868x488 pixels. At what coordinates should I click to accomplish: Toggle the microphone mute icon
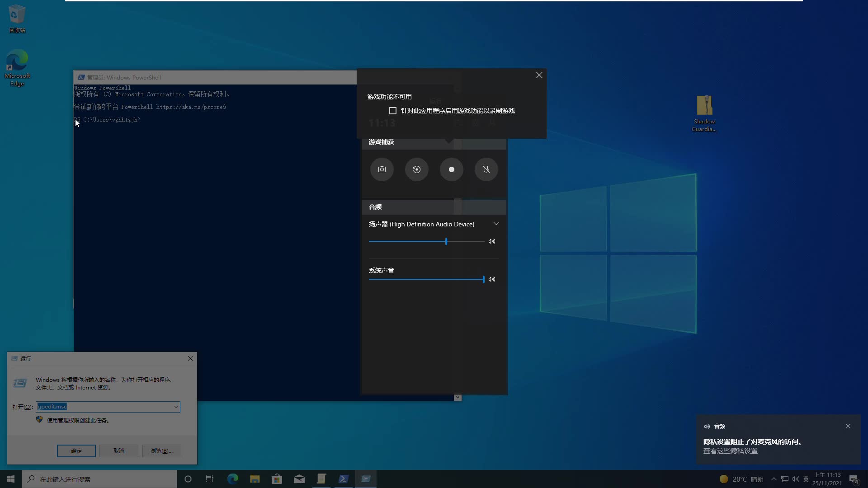click(x=486, y=169)
